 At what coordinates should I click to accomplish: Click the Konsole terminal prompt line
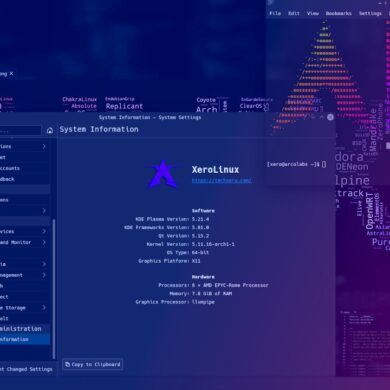pos(297,164)
